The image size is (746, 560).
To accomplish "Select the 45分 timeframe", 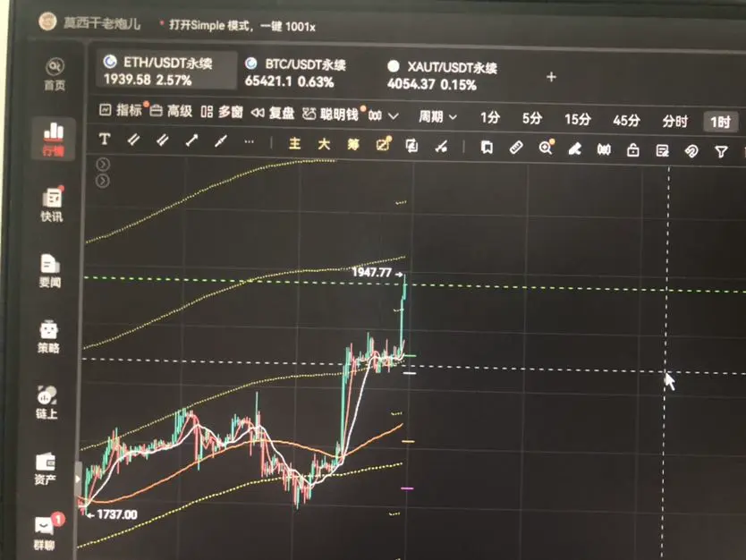I will tap(626, 121).
